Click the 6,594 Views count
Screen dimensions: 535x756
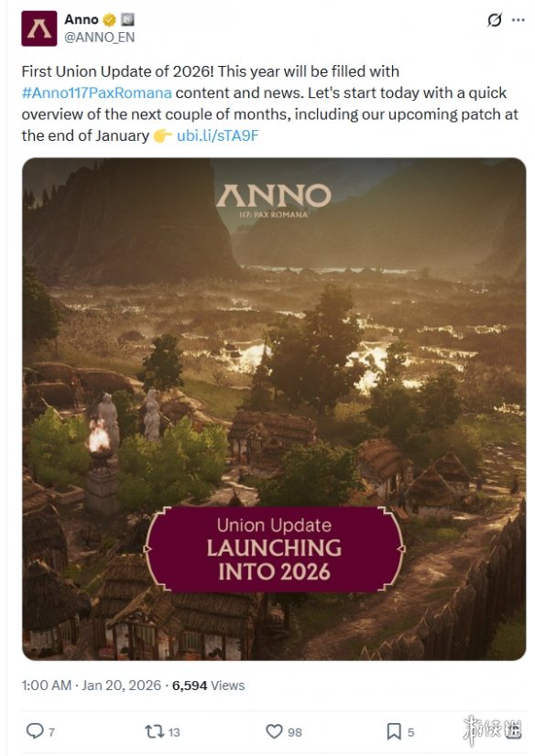click(208, 686)
